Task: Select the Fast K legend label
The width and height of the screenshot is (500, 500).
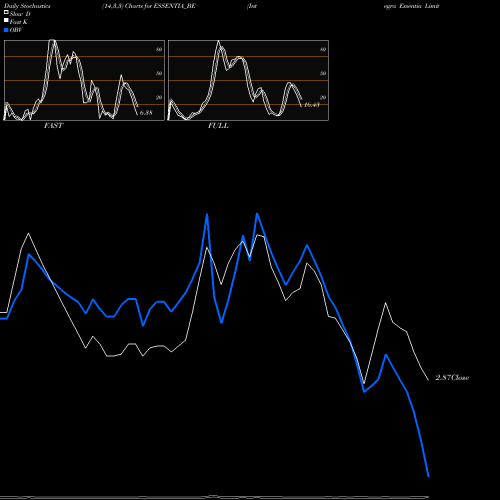Action: [x=19, y=22]
